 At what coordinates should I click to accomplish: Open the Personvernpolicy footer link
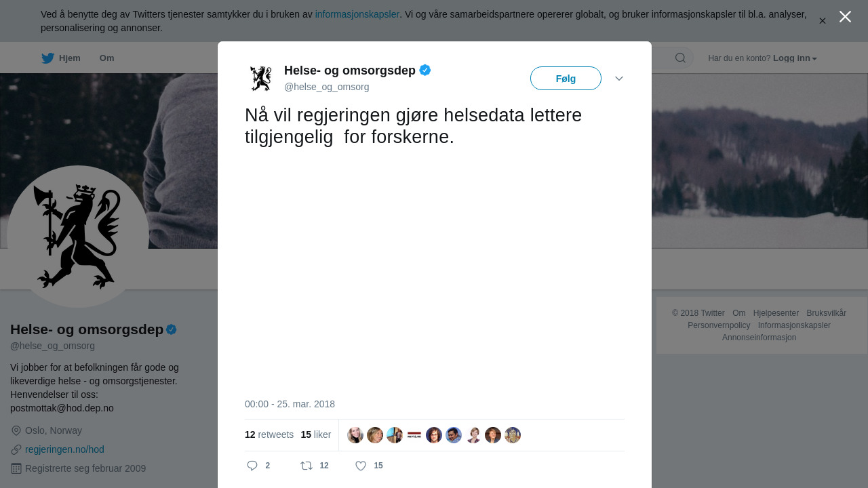[719, 325]
